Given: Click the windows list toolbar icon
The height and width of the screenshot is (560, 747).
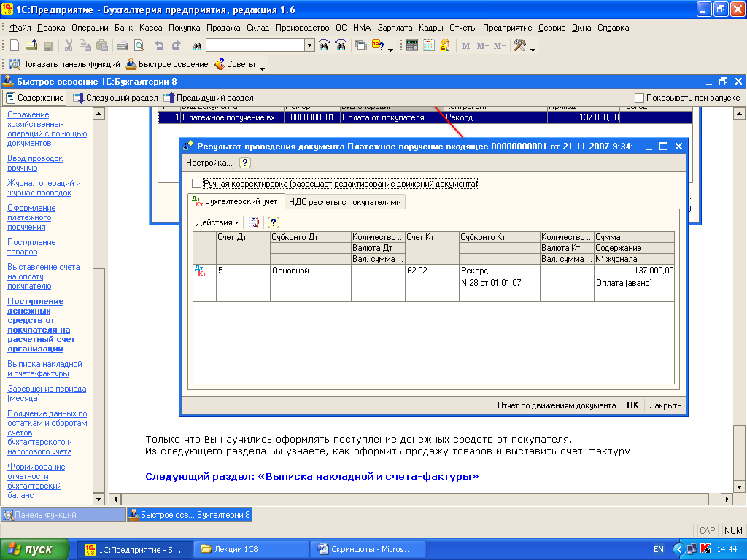Looking at the screenshot, I should [x=360, y=46].
